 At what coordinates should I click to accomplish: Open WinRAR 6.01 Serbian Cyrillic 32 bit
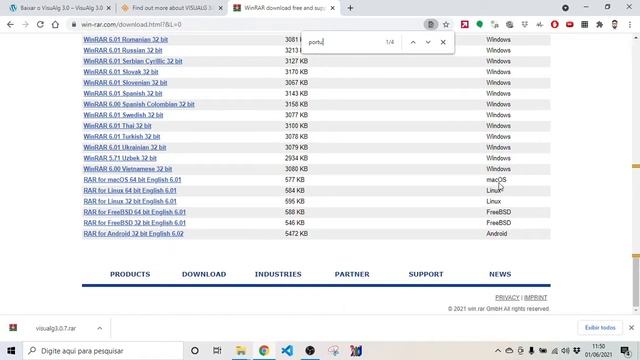click(x=133, y=61)
